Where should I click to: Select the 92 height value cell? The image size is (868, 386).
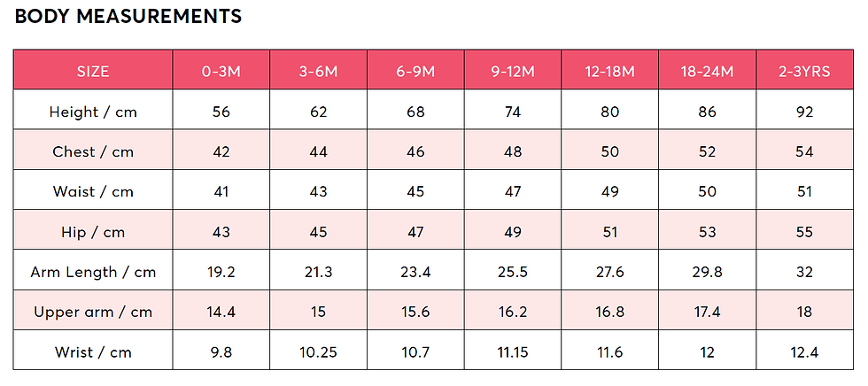coord(805,110)
